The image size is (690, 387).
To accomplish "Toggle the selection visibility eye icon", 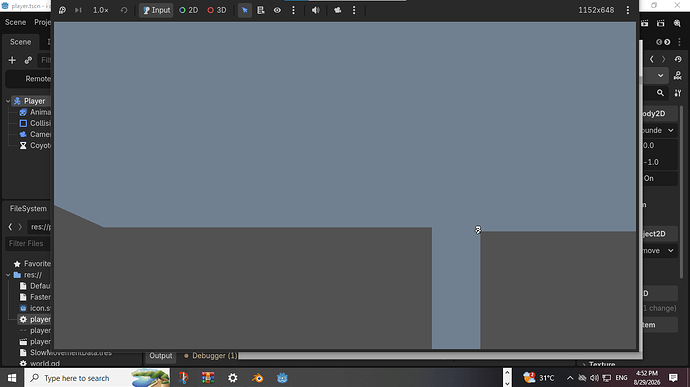I will tap(277, 10).
